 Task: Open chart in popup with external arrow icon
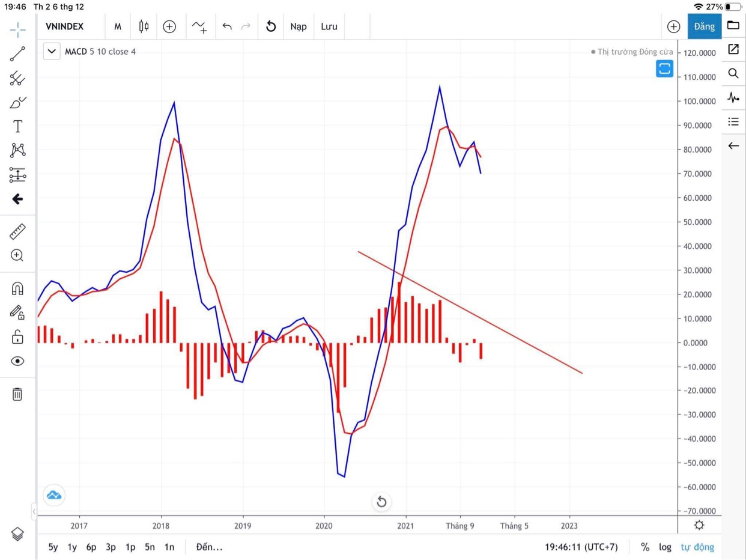733,49
